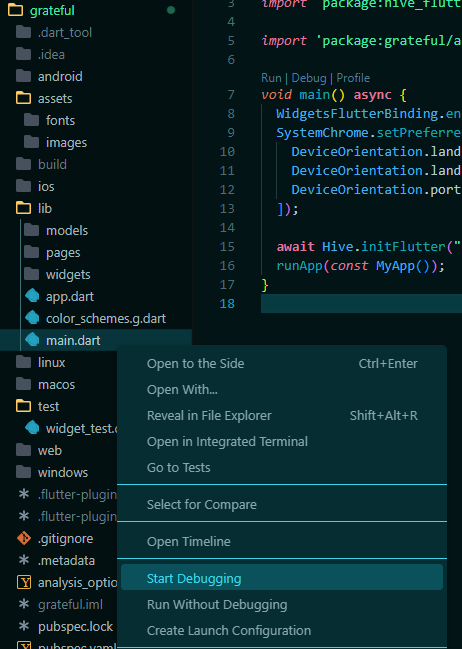Viewport: 462px width, 649px height.
Task: Click 'SystemChrome' on line 9
Action: (x=322, y=132)
